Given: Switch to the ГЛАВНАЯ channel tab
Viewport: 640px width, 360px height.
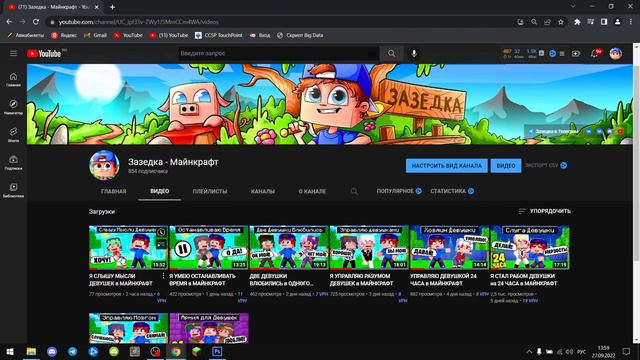Looking at the screenshot, I should [113, 191].
